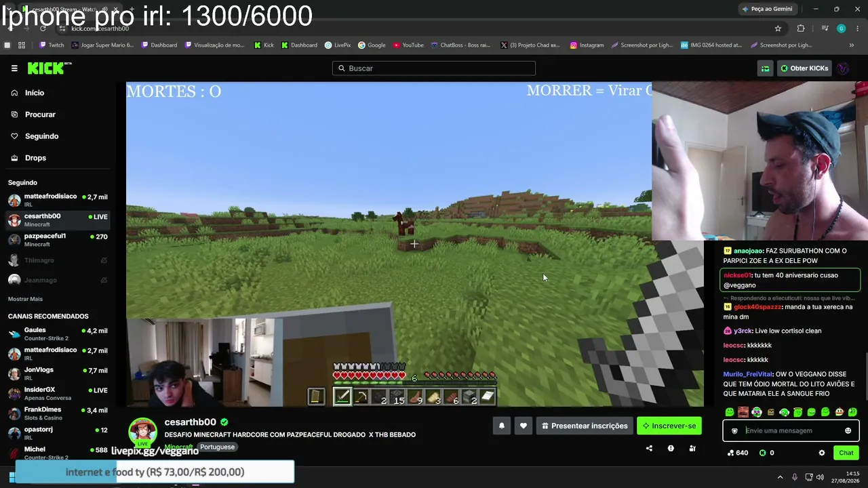Click the share stream icon
The height and width of the screenshot is (488, 868).
click(x=649, y=448)
